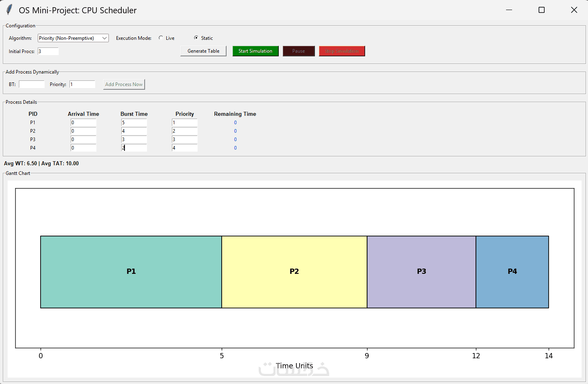The image size is (588, 384).
Task: Click the Generate Table button
Action: coord(203,51)
